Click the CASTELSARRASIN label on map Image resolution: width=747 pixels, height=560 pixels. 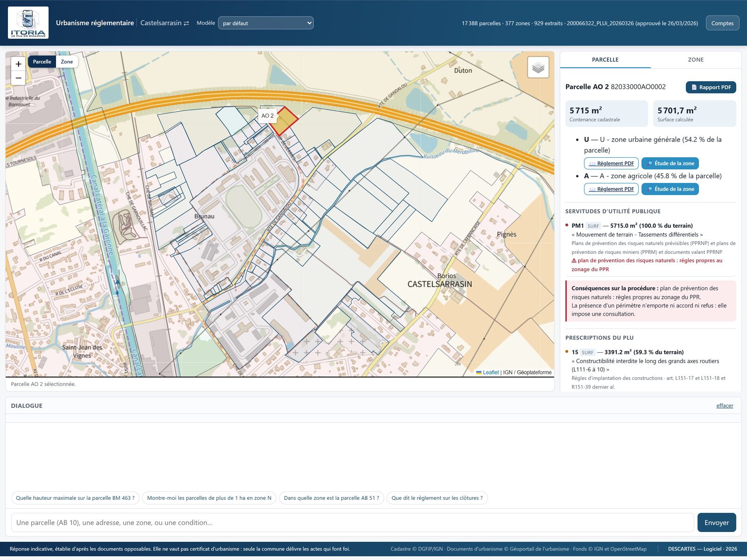(x=439, y=284)
